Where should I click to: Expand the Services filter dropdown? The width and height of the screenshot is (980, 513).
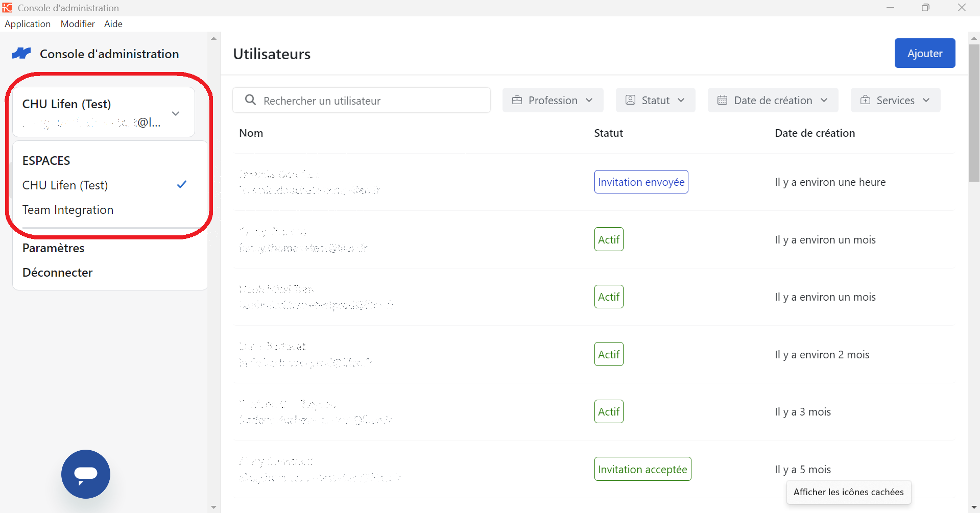coord(895,100)
